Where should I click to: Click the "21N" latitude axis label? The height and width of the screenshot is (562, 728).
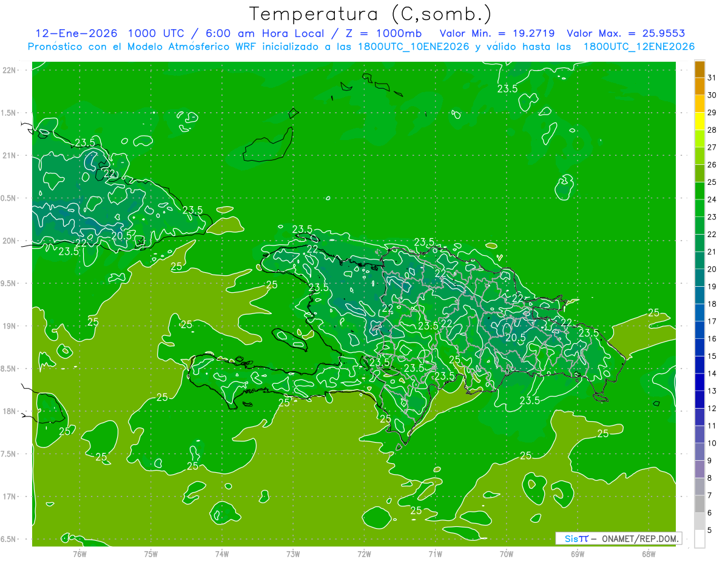click(x=9, y=155)
